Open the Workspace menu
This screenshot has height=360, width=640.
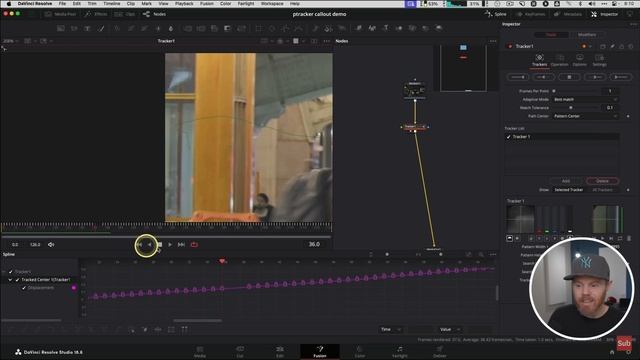pyautogui.click(x=272, y=3)
